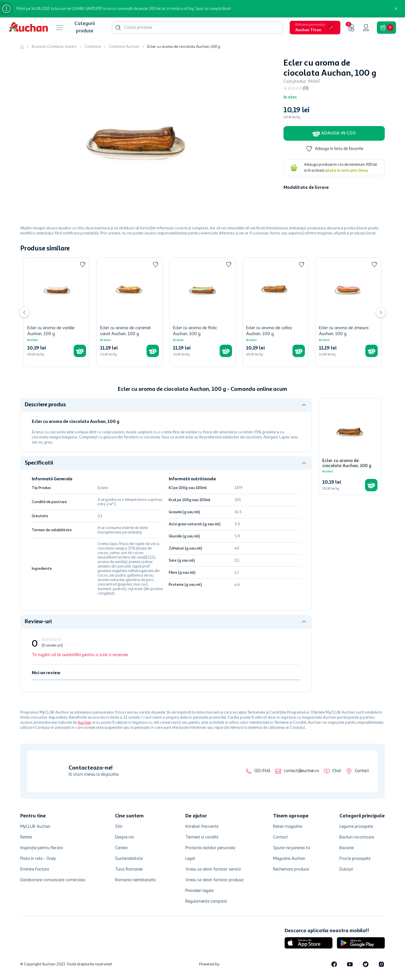
Task: Favorite the Ecler zmeura card heart
Action: [x=374, y=264]
